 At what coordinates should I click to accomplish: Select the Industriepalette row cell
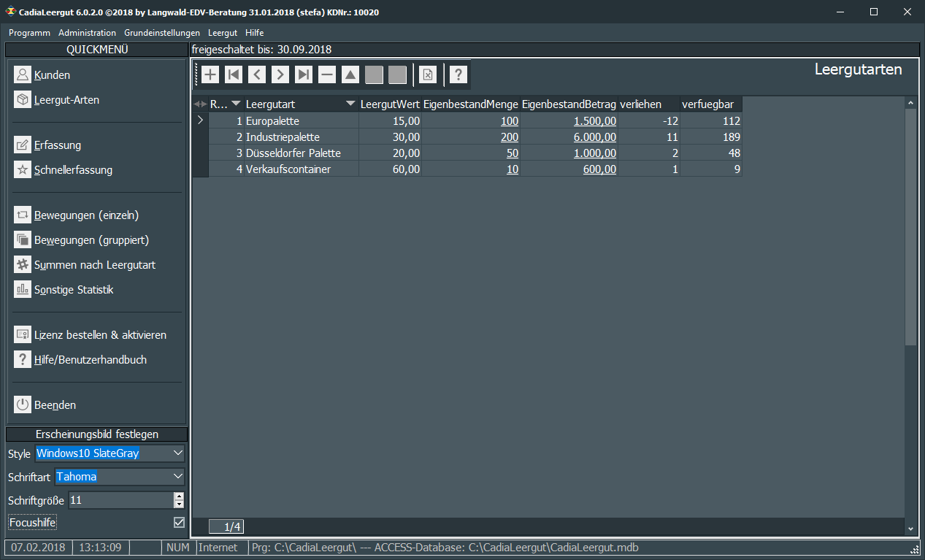[283, 137]
